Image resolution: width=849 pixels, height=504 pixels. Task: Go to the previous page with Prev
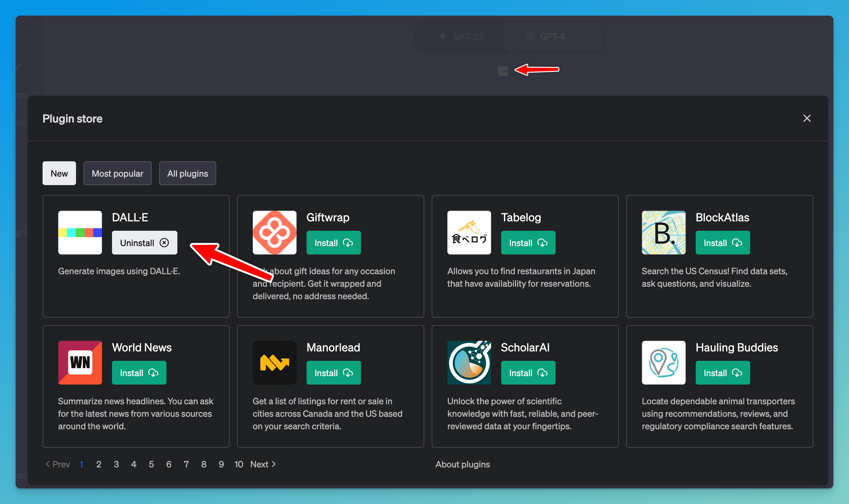pos(58,464)
